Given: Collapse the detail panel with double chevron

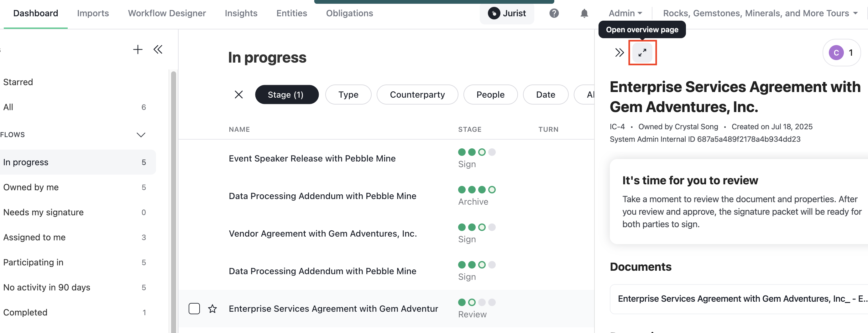Looking at the screenshot, I should [619, 53].
